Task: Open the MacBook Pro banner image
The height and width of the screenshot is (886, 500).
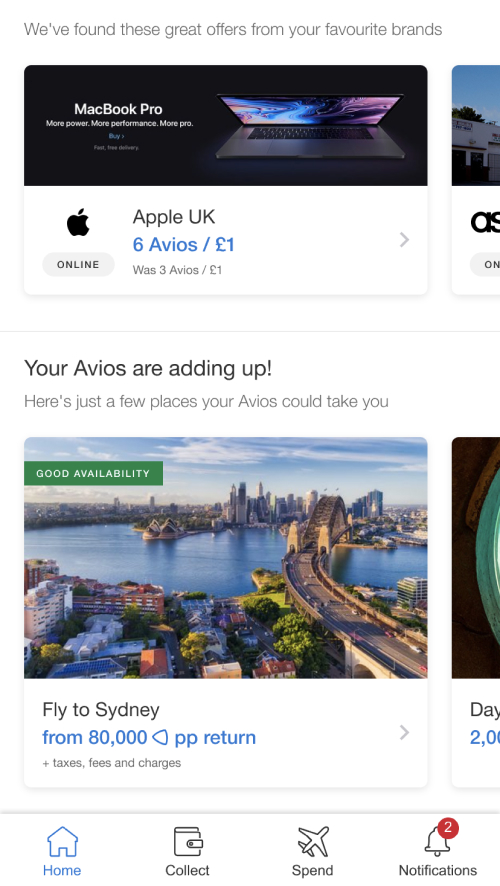Action: click(225, 125)
